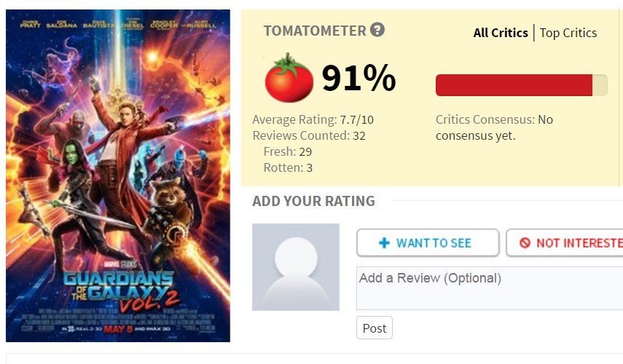623x364 pixels.
Task: Click the TOMATOMETER heading
Action: click(x=315, y=31)
